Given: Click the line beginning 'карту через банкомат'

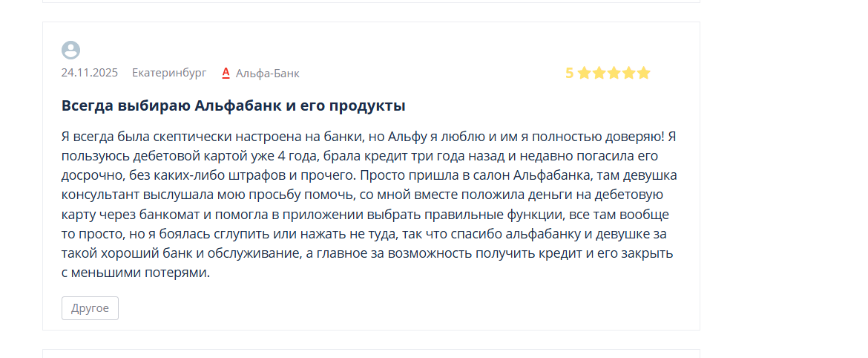Looking at the screenshot, I should (365, 215).
